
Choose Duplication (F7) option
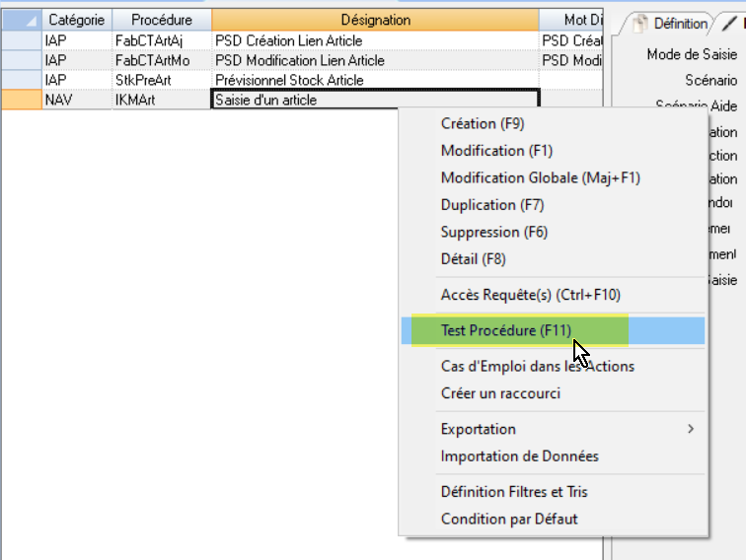click(x=491, y=205)
